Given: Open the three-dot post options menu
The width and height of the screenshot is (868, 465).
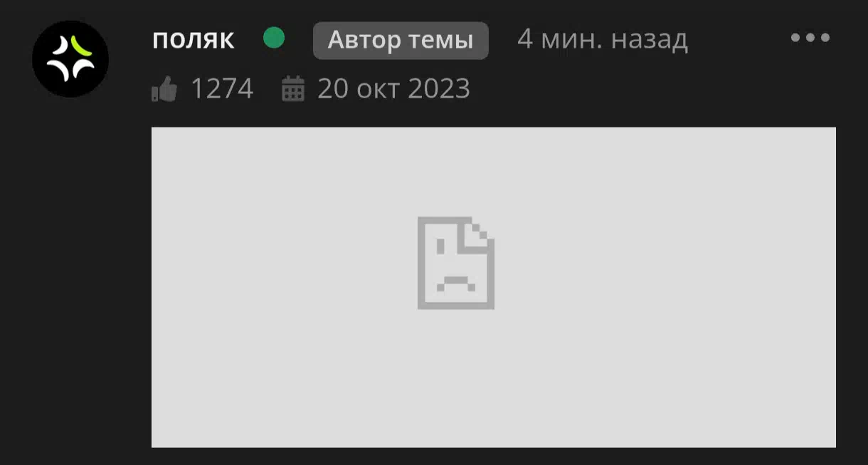Looking at the screenshot, I should coord(810,38).
